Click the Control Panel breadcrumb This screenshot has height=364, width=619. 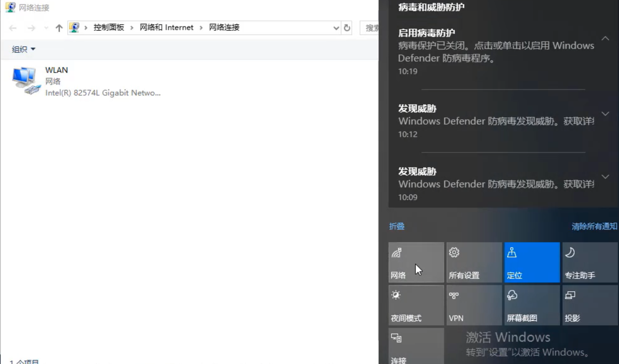[109, 28]
